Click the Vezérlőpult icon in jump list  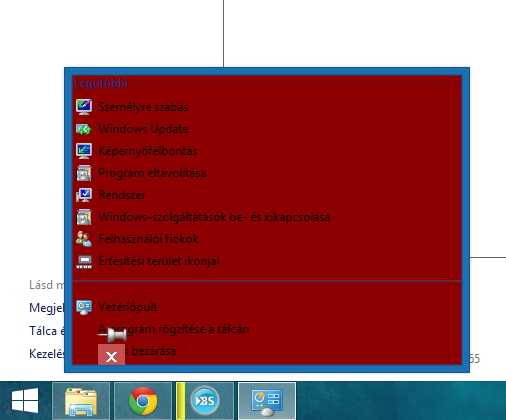click(84, 307)
